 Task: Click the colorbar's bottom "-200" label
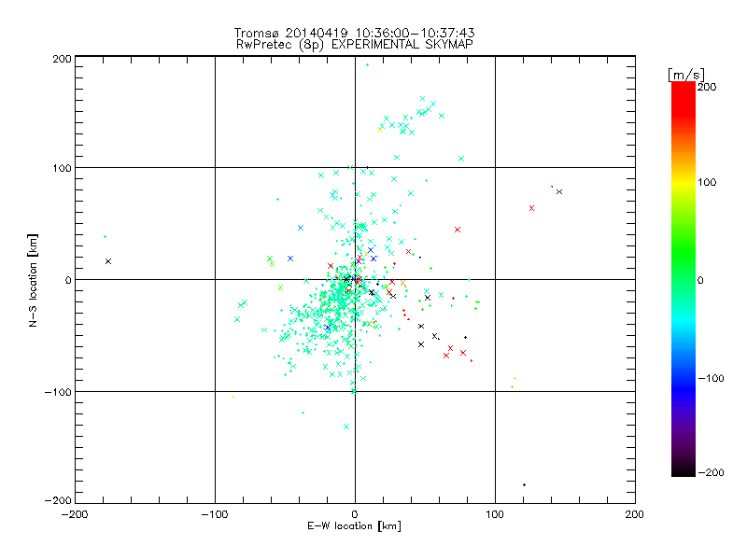point(711,472)
